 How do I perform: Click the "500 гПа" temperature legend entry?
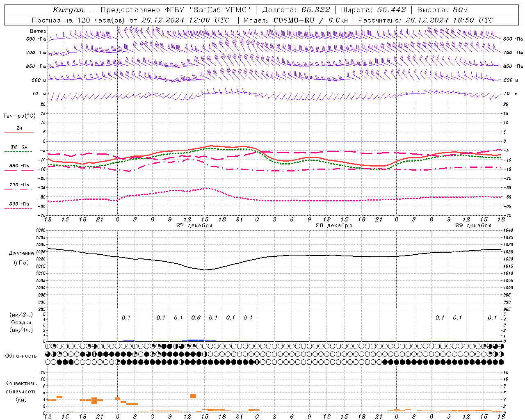[x=19, y=204]
